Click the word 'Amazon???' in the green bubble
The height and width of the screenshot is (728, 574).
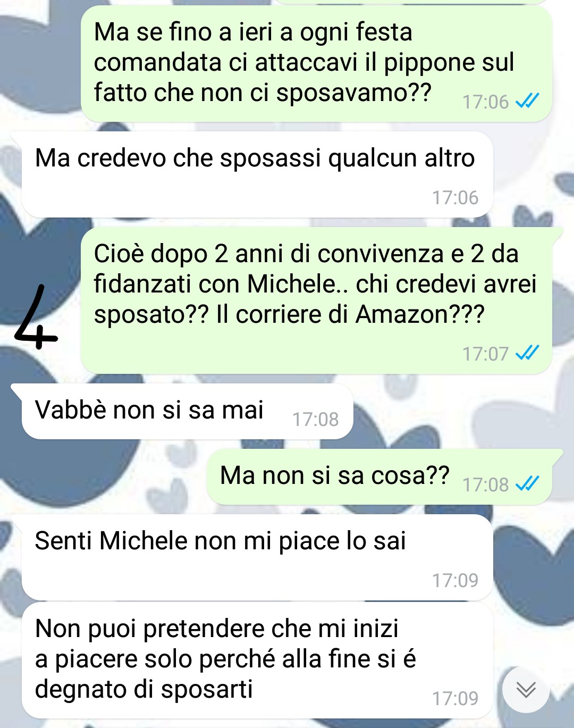pos(420,314)
